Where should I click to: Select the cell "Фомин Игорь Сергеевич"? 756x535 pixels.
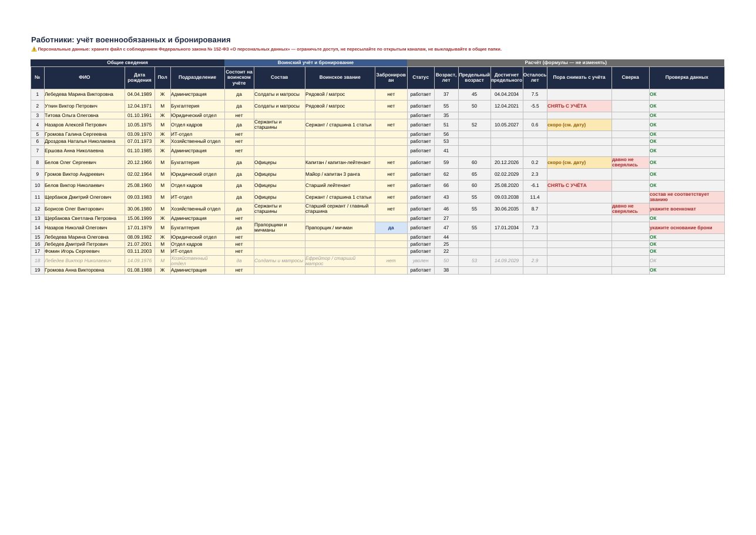[x=85, y=252]
